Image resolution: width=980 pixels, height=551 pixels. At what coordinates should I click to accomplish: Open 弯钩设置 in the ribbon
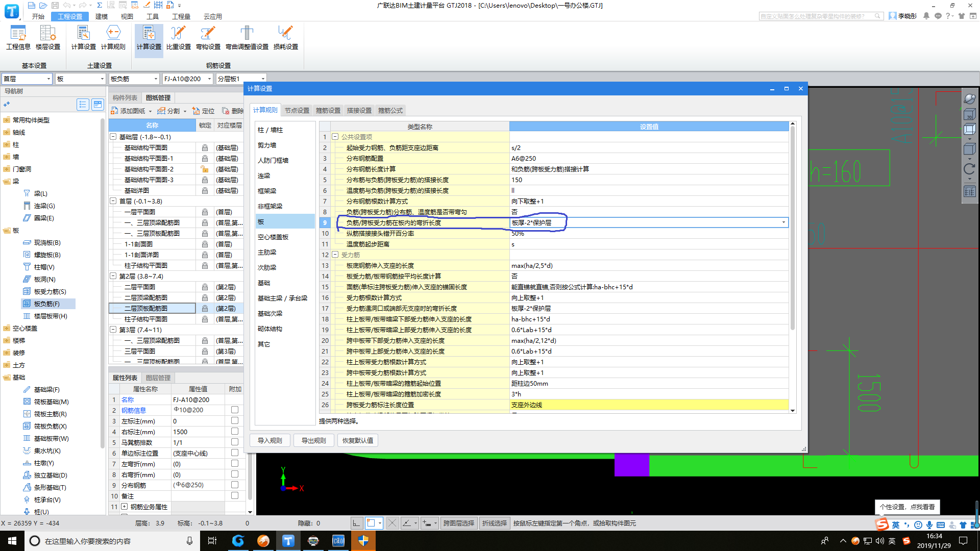pyautogui.click(x=208, y=38)
